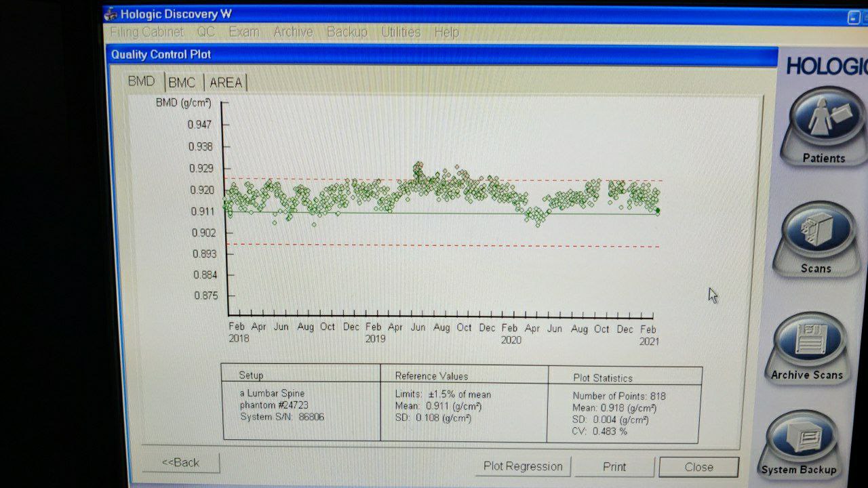Open the Backup menu

[x=347, y=32]
